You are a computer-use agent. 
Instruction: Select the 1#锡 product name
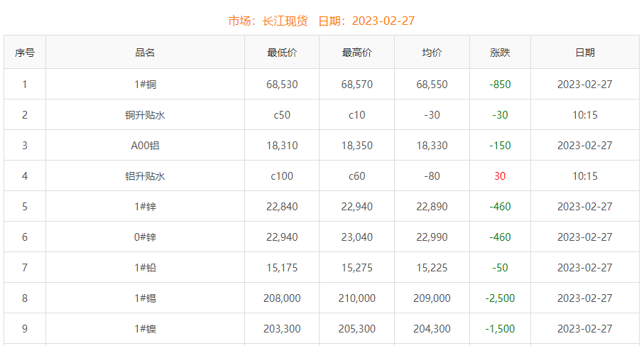pos(145,298)
